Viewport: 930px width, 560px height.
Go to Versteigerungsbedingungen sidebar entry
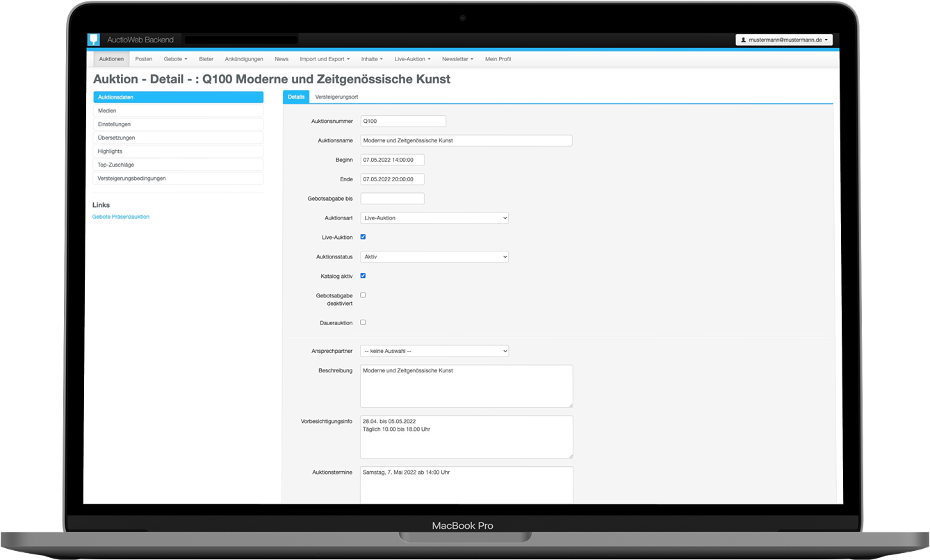178,179
